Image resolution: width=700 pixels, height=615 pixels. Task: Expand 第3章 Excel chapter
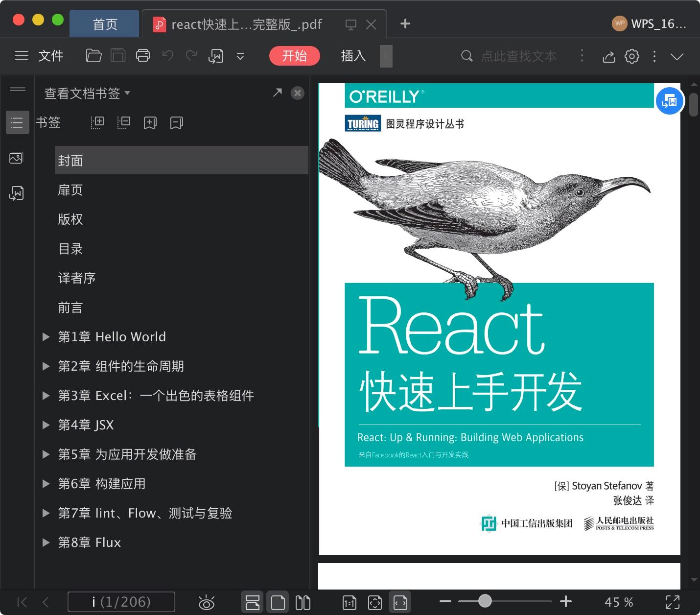tap(46, 396)
